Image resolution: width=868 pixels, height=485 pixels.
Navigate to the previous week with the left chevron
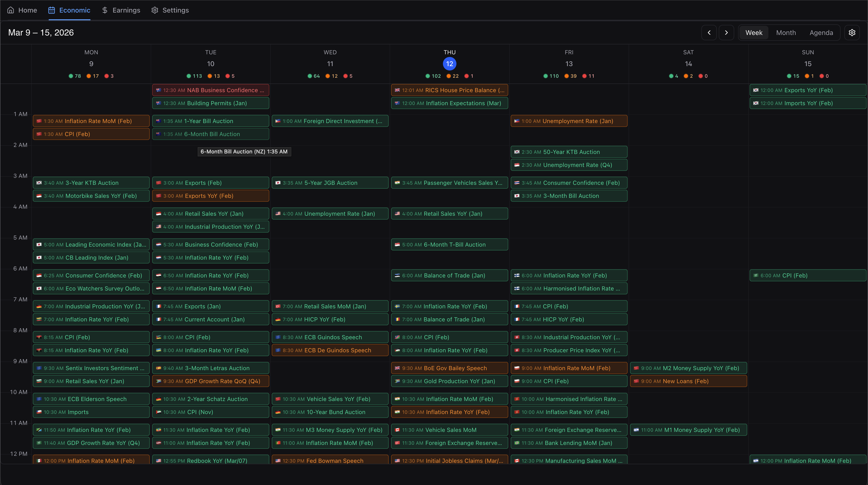(709, 32)
